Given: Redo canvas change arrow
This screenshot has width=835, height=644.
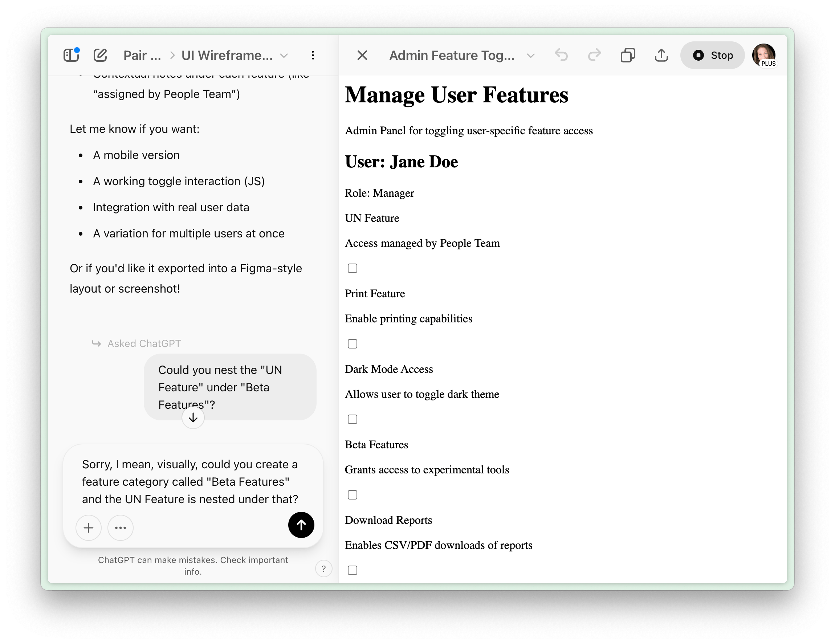Looking at the screenshot, I should pyautogui.click(x=595, y=56).
